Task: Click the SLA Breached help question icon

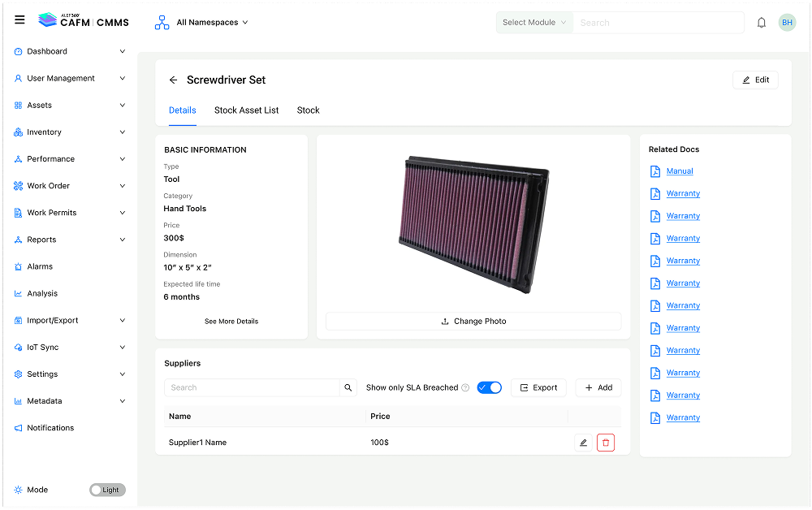Action: 465,388
